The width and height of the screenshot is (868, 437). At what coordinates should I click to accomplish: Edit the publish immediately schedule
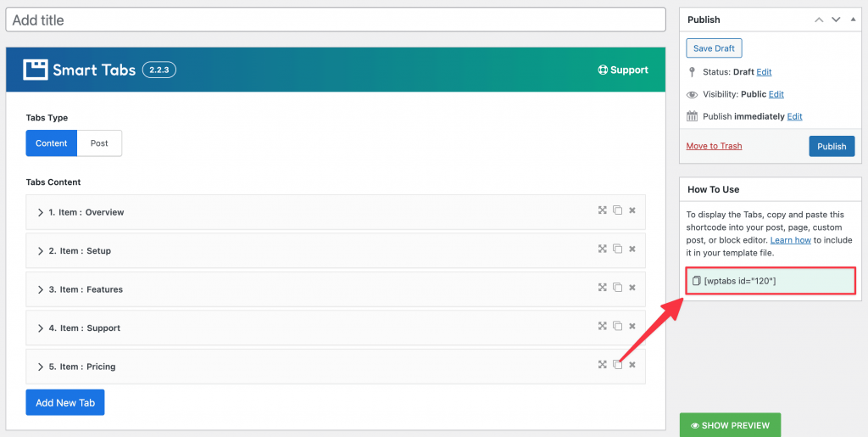[794, 116]
